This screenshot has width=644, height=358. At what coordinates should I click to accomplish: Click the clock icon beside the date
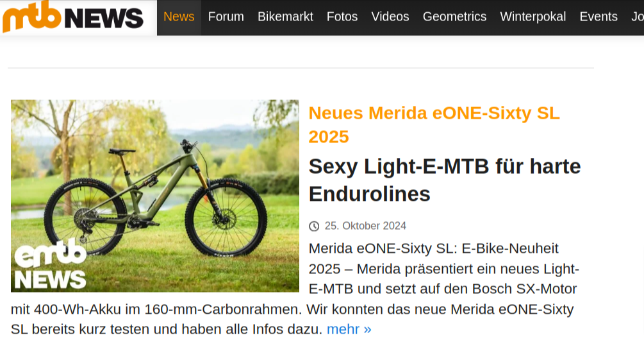314,226
